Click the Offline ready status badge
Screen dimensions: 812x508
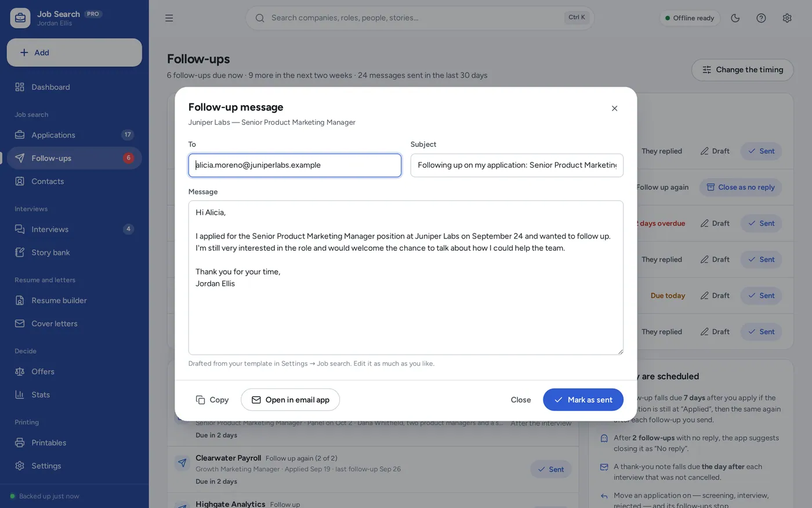[690, 18]
